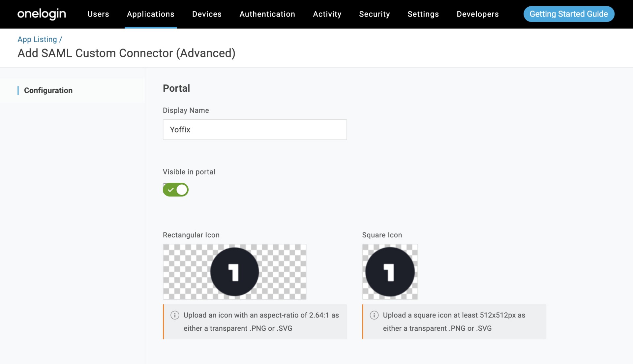Click the checkmark inside the portal toggle

pos(170,190)
